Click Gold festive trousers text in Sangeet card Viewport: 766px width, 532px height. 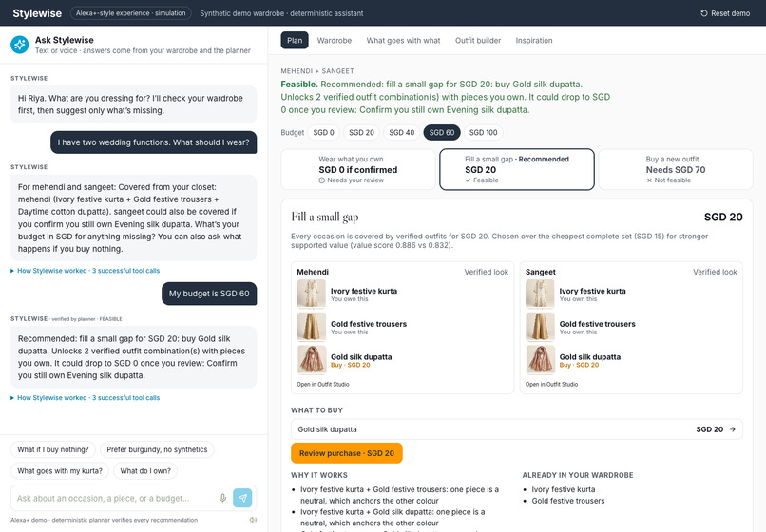pos(597,324)
